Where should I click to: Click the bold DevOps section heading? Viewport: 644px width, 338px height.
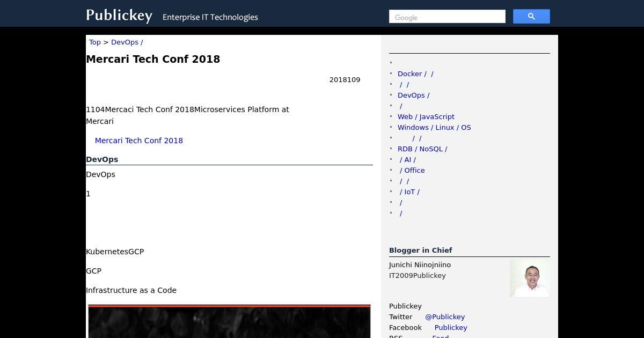point(102,159)
